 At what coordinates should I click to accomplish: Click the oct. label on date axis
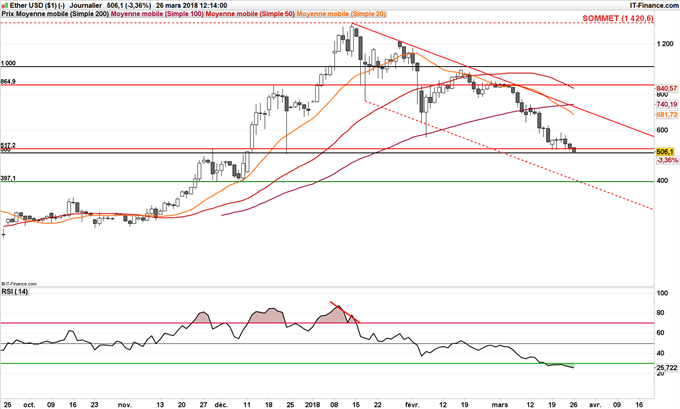pos(29,405)
